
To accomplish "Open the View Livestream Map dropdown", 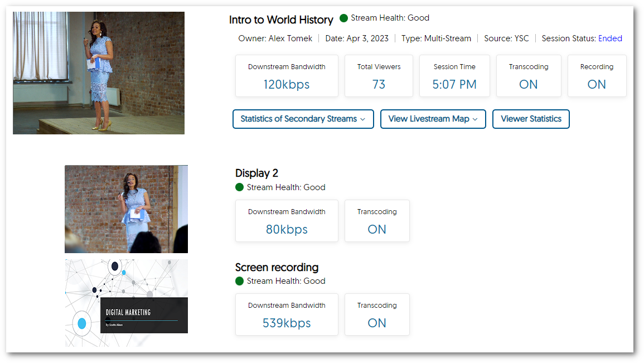I will [x=433, y=119].
